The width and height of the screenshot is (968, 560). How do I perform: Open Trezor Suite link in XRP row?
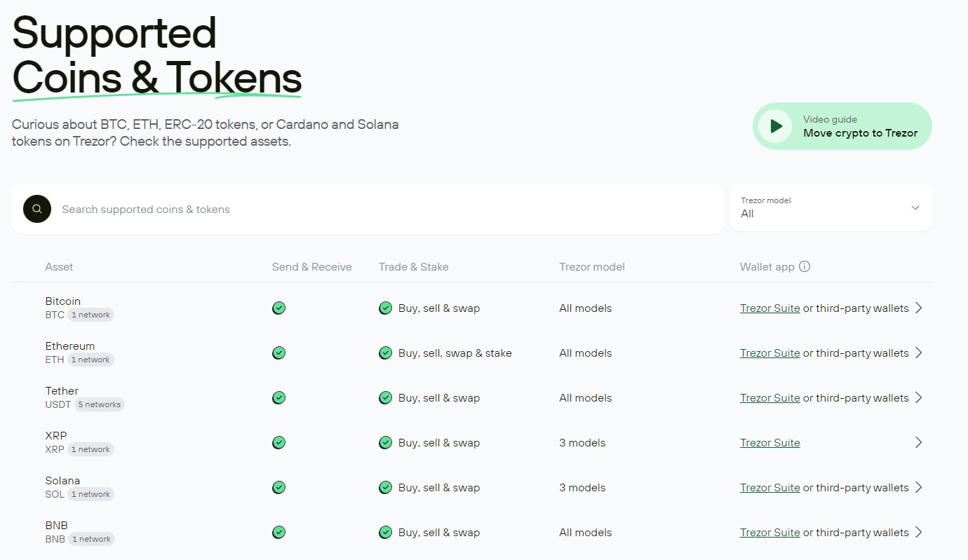(x=769, y=443)
